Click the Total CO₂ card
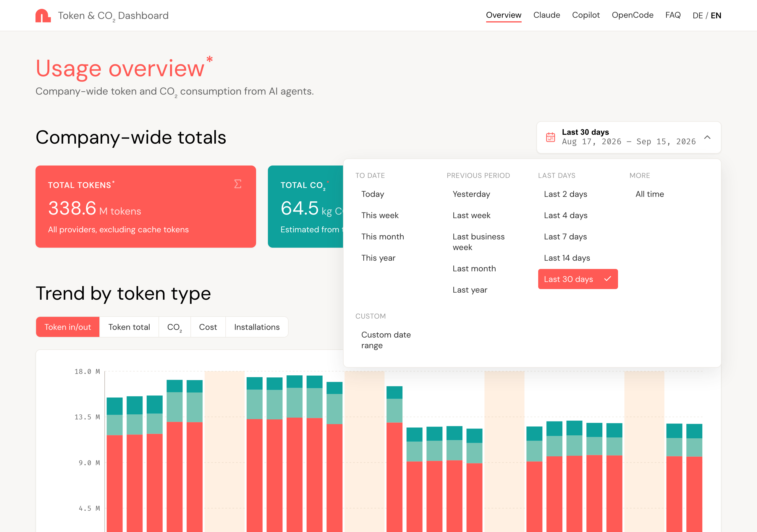Screen dimensions: 757x532 coord(305,207)
